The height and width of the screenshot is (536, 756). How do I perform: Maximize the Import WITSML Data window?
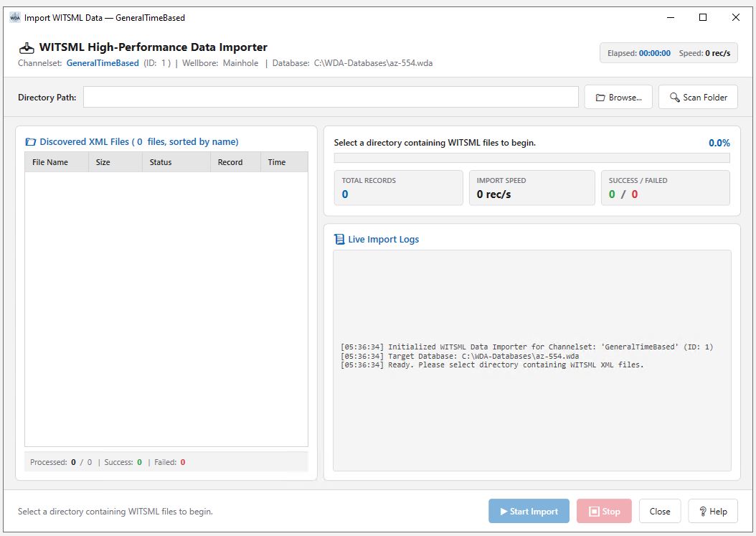point(703,17)
